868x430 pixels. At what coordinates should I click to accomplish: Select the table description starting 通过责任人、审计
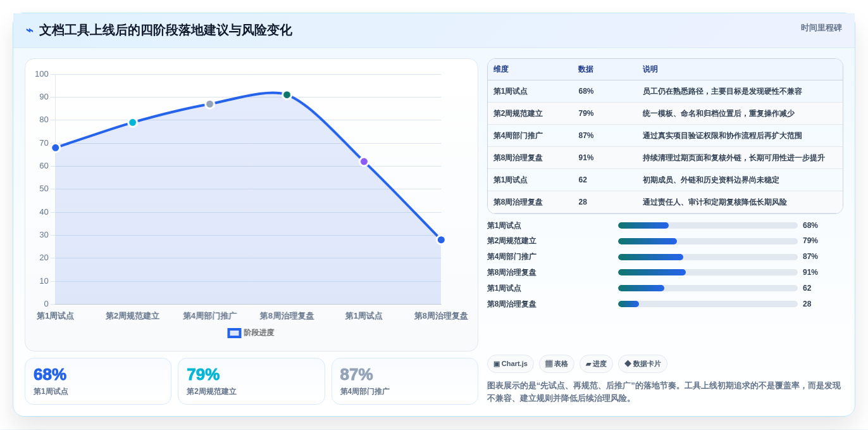click(715, 202)
